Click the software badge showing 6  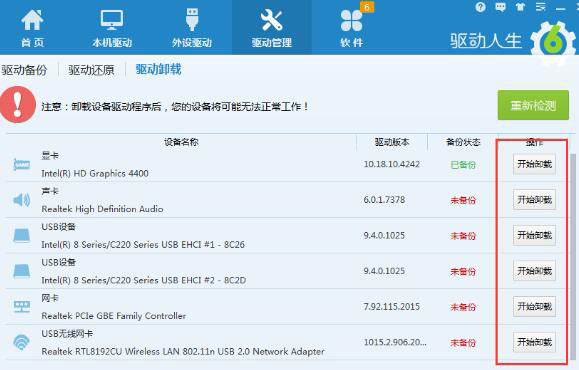(x=367, y=7)
